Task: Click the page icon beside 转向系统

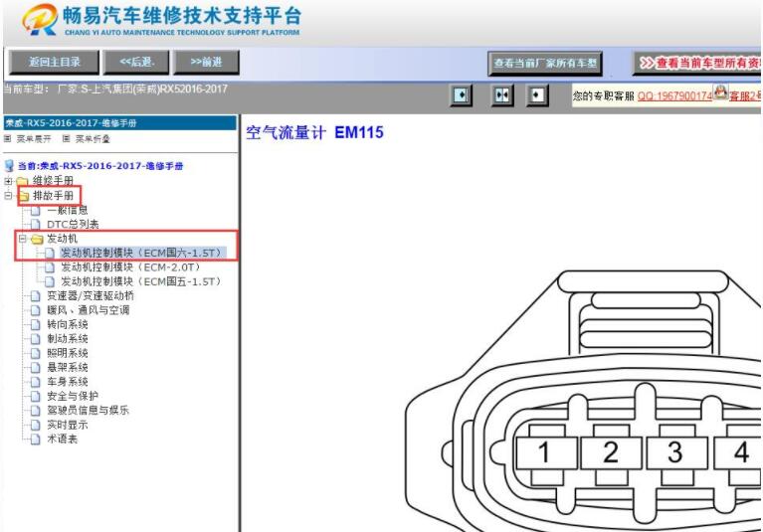Action: coord(35,325)
